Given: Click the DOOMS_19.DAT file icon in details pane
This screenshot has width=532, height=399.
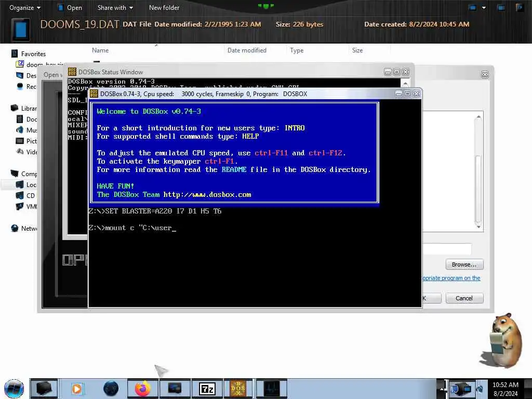Looking at the screenshot, I should 21,29.
